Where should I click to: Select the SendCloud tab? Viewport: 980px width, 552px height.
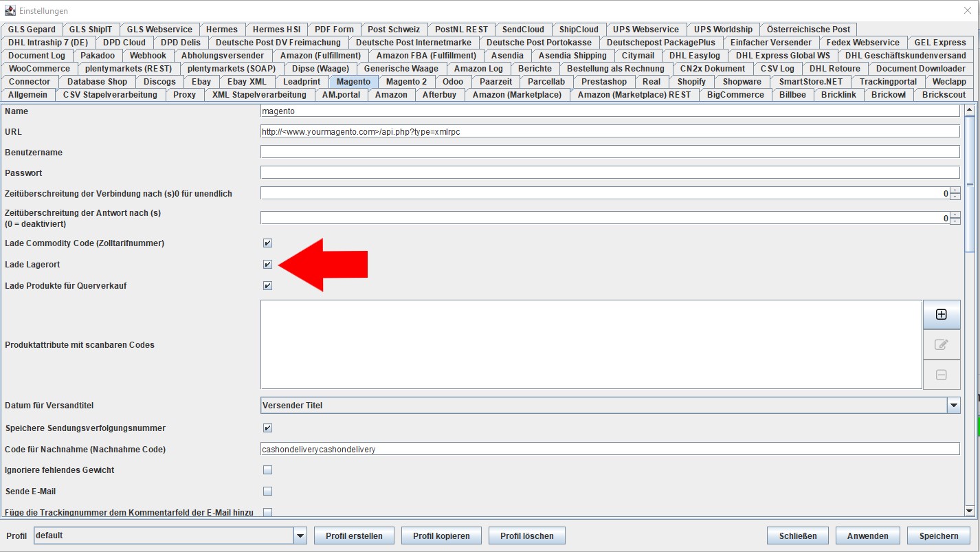point(523,30)
